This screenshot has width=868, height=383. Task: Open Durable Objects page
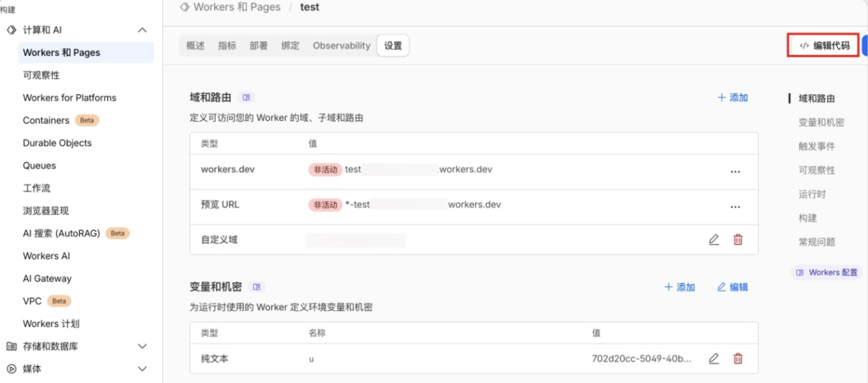tap(57, 143)
